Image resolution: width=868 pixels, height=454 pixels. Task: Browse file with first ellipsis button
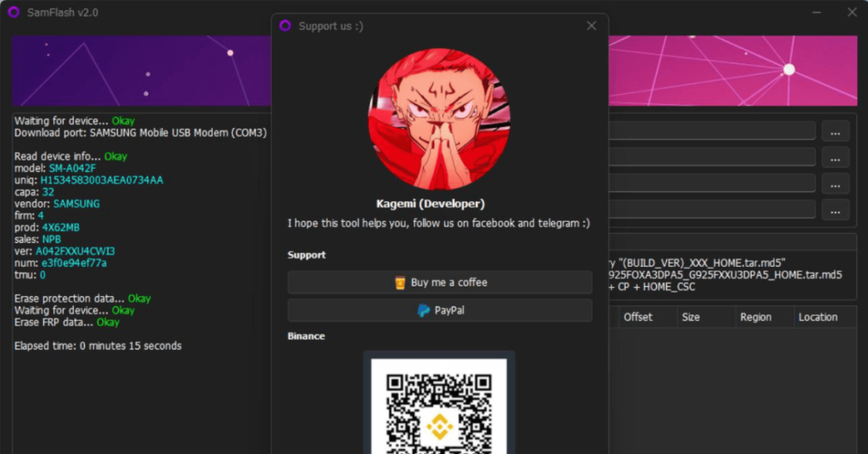[835, 133]
